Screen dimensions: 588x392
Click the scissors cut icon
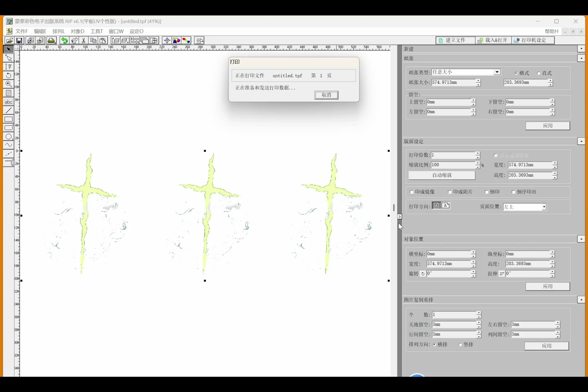[84, 40]
